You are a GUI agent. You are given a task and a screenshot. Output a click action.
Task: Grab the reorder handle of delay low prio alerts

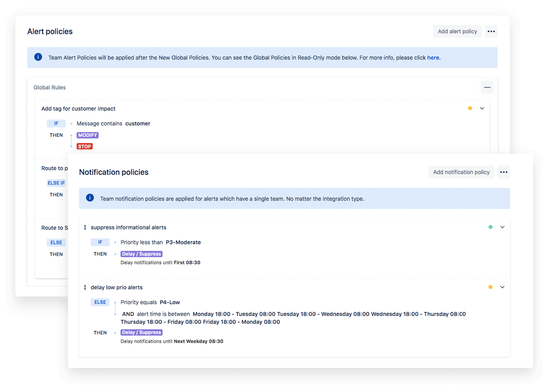pos(85,287)
